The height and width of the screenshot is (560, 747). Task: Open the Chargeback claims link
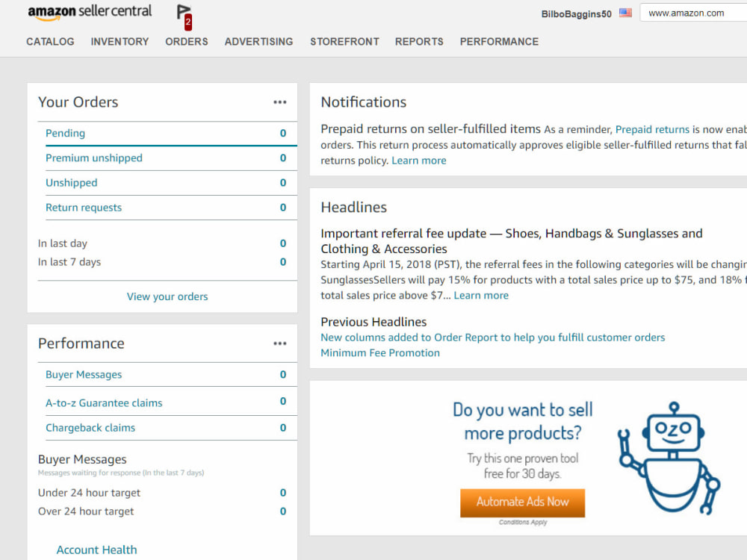click(90, 428)
